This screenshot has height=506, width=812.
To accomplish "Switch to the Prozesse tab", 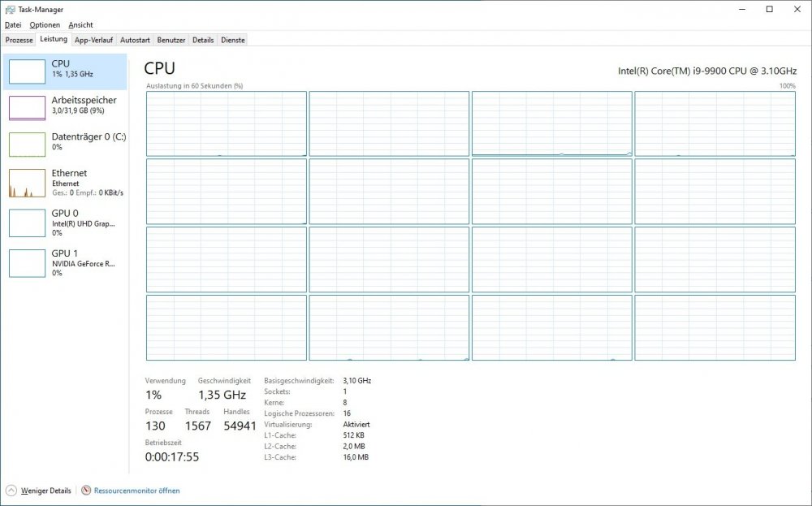I will click(x=19, y=40).
